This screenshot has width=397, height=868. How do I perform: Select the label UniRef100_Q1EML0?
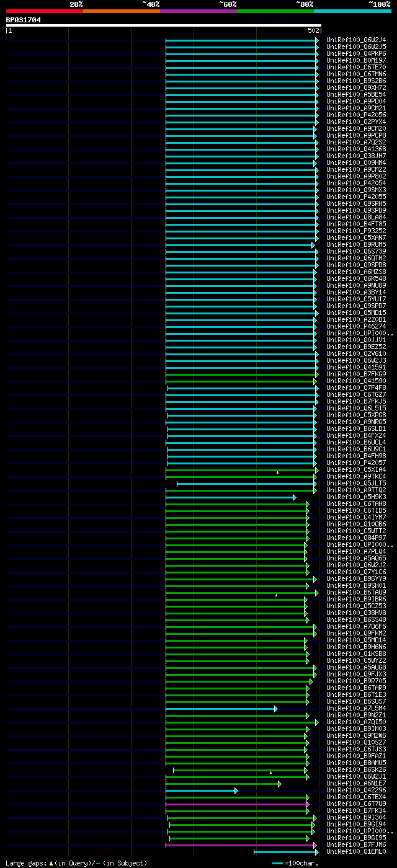point(356,851)
